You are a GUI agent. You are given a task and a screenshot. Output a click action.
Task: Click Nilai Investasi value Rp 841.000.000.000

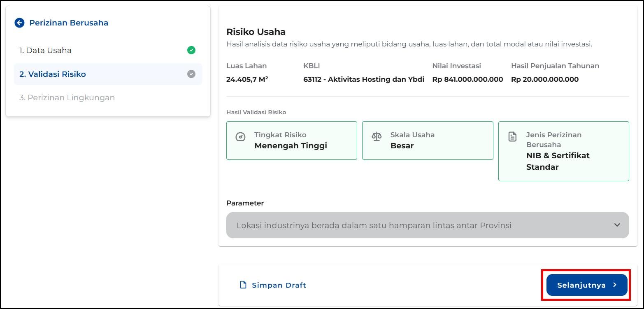[x=467, y=79]
